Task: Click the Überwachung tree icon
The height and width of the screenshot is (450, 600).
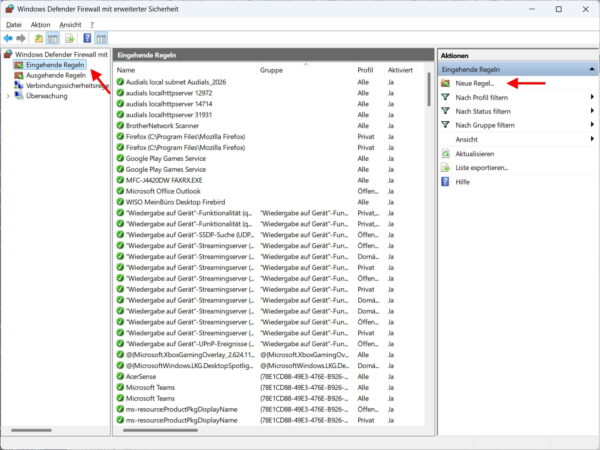Action: [x=19, y=96]
